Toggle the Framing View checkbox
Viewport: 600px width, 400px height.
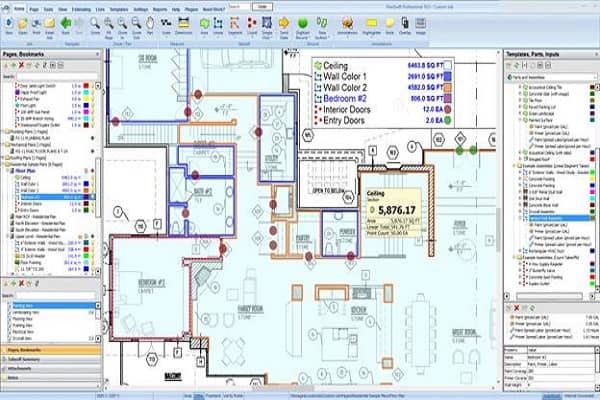coord(10,325)
